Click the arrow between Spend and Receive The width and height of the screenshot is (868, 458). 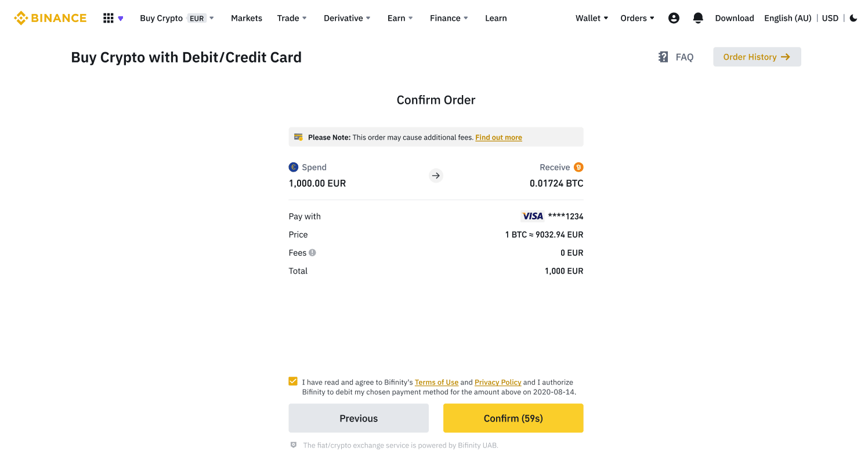click(436, 175)
